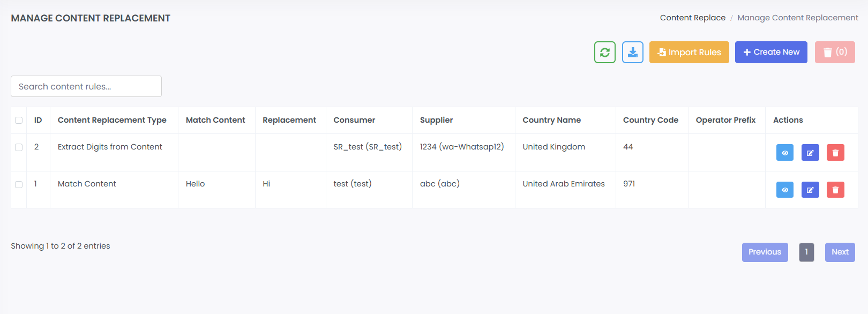This screenshot has height=314, width=868.
Task: View details of the United Kingdom rule
Action: click(x=785, y=153)
